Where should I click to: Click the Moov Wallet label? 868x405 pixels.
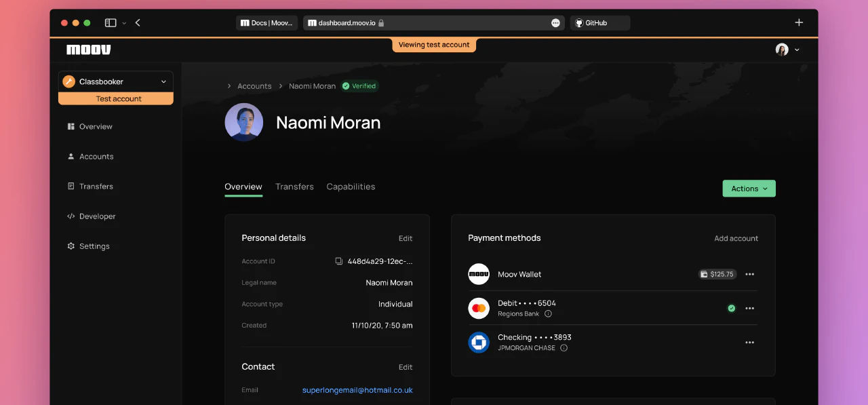tap(519, 274)
